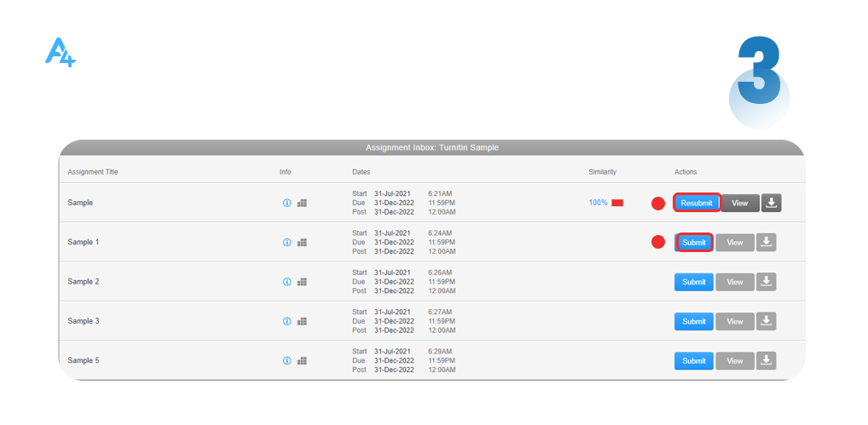The image size is (868, 425).
Task: Open the rubric grid icon for Sample
Action: (x=302, y=203)
